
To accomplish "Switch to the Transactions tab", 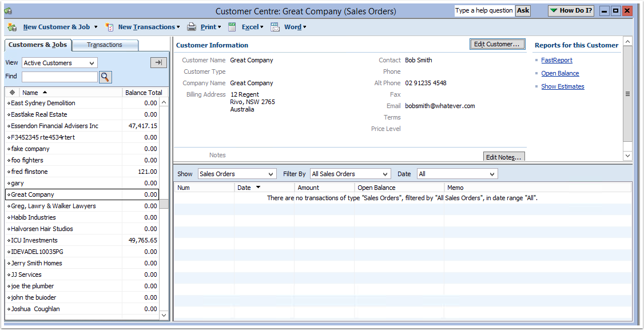I will coord(105,45).
